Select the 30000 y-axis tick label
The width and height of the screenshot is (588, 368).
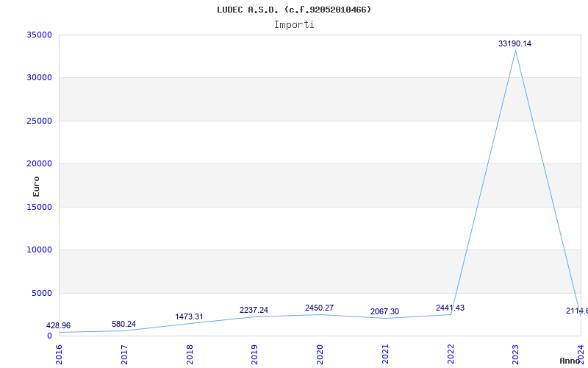click(39, 78)
